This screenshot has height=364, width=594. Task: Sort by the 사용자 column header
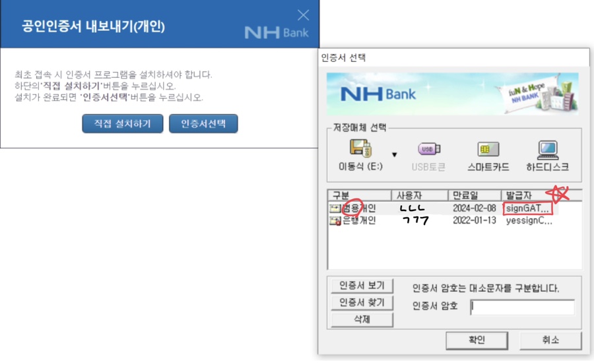(420, 195)
